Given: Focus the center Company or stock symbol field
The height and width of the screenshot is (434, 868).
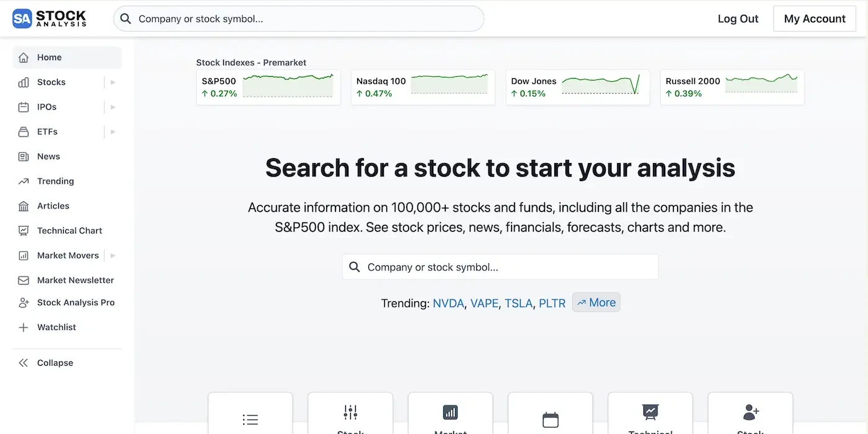Looking at the screenshot, I should [500, 267].
